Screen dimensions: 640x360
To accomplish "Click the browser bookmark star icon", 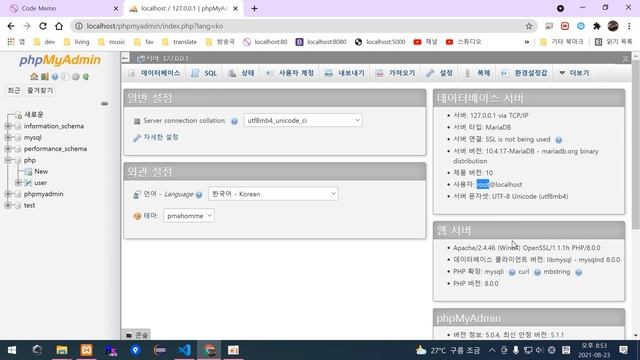I will pyautogui.click(x=529, y=26).
